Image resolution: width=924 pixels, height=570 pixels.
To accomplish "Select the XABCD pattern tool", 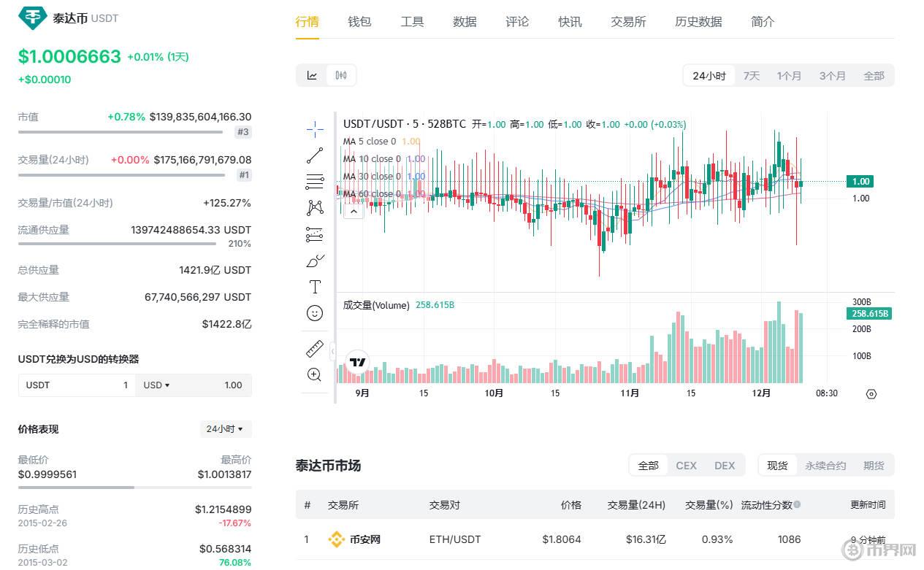I will click(315, 208).
